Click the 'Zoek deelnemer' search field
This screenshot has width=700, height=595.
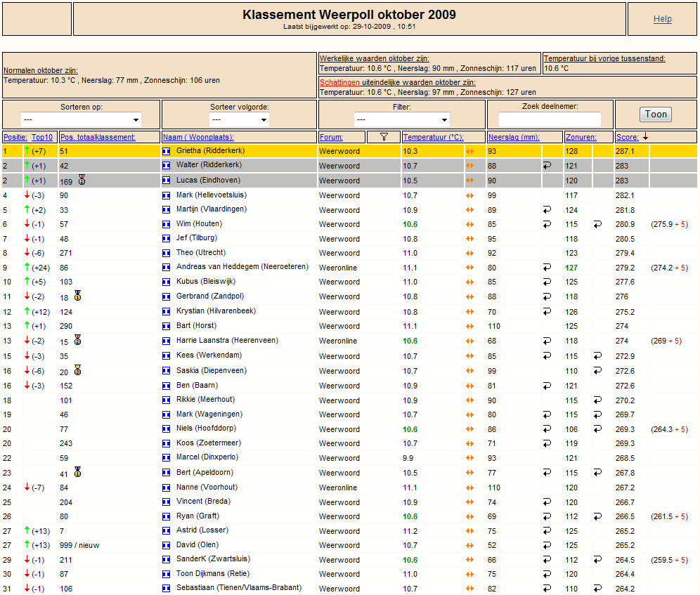click(550, 119)
